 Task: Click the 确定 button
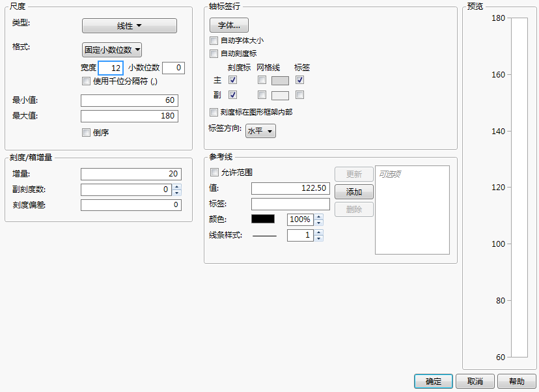point(433,381)
